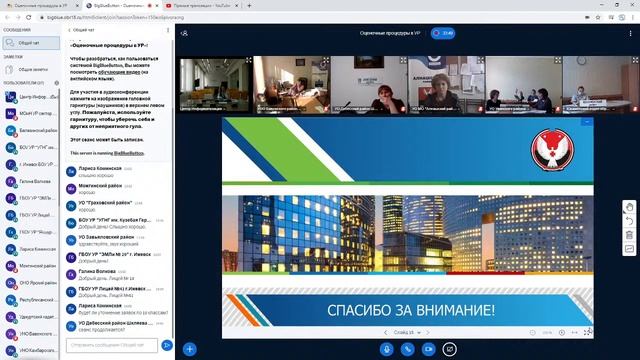This screenshot has height=360, width=640.
Task: Fullscreen the sixth webcam video
Action: coord(635,60)
